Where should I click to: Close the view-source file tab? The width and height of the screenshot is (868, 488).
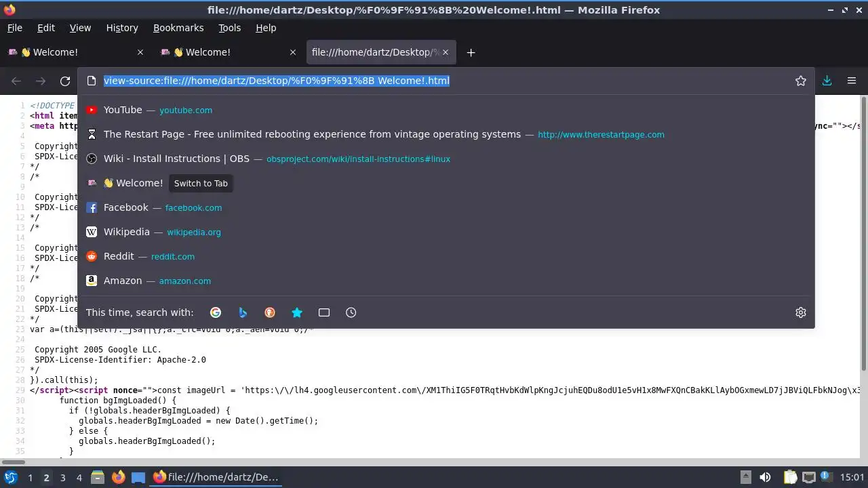tap(445, 52)
